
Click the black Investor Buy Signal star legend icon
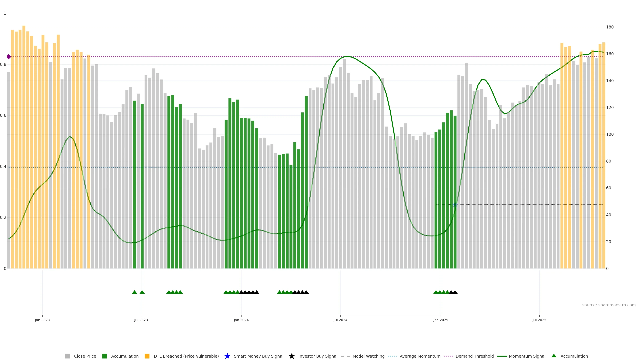[291, 356]
